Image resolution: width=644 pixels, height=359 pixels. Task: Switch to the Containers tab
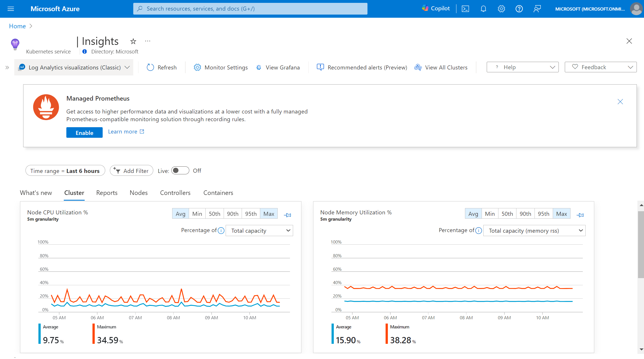(218, 192)
